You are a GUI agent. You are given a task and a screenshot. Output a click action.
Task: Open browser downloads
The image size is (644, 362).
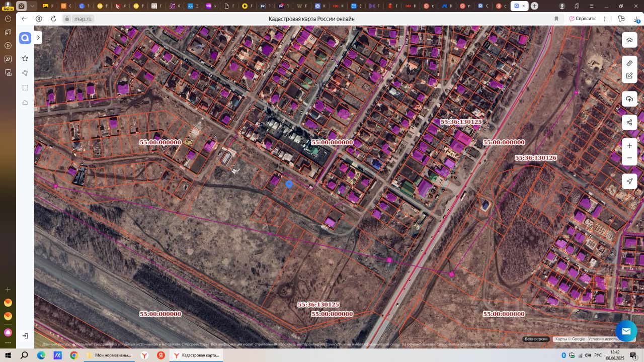[637, 19]
